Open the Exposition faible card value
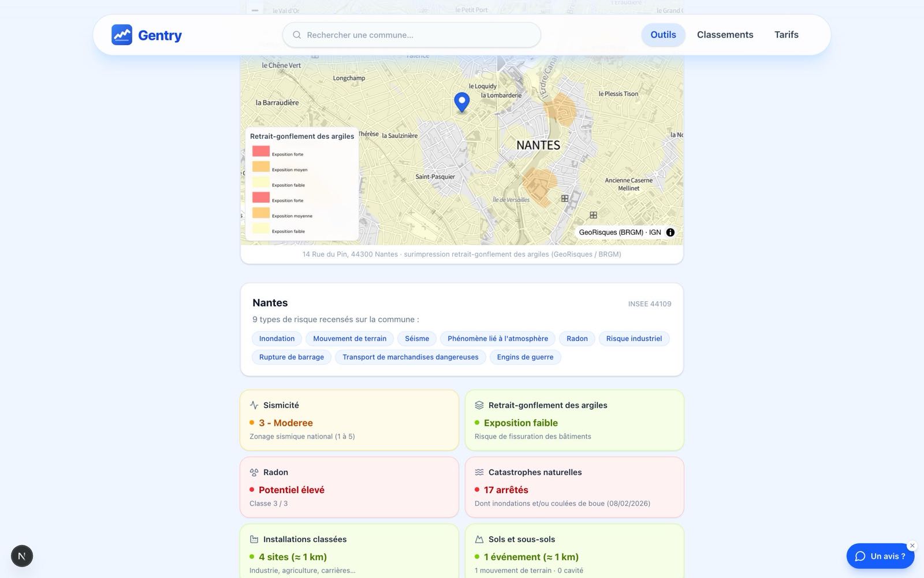Viewport: 924px width, 578px height. pyautogui.click(x=521, y=423)
